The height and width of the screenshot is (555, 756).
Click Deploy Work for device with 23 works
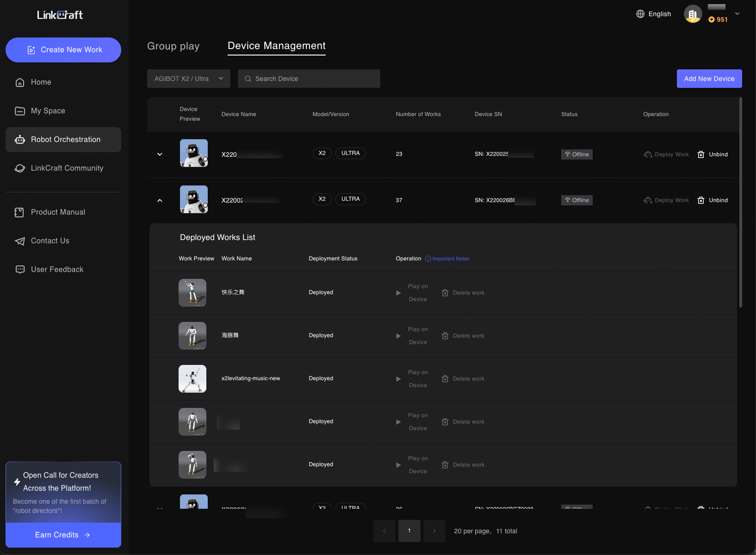click(666, 154)
